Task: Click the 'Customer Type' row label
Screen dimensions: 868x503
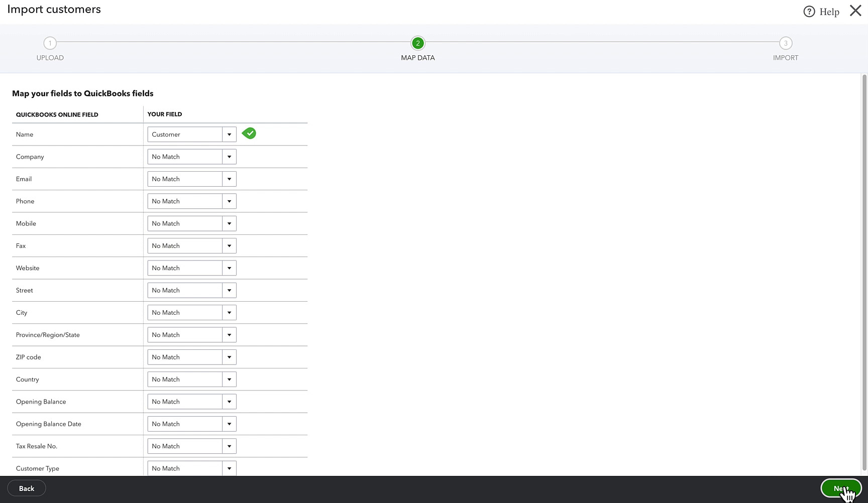Action: [x=38, y=468]
